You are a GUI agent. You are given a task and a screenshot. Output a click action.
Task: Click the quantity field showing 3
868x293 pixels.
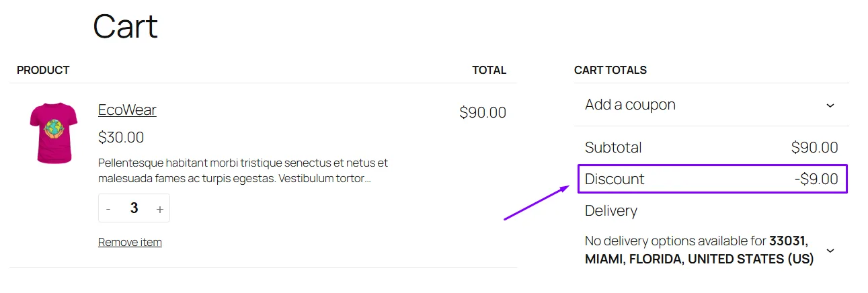point(134,208)
